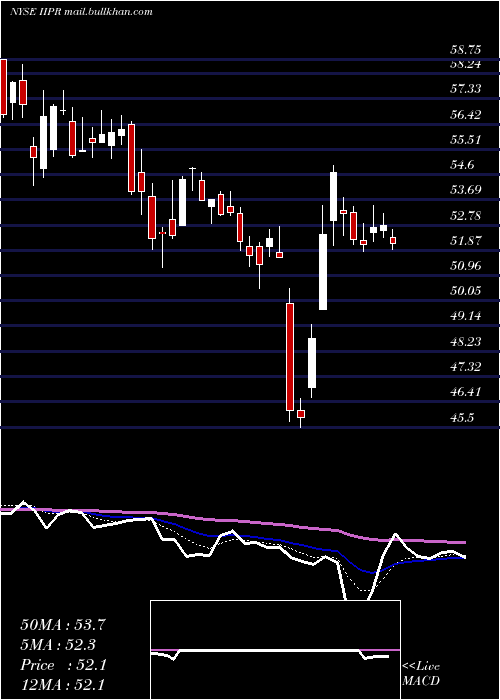Select the tallest red candle dropping to 46
Screen dimensions: 500x700
point(290,357)
